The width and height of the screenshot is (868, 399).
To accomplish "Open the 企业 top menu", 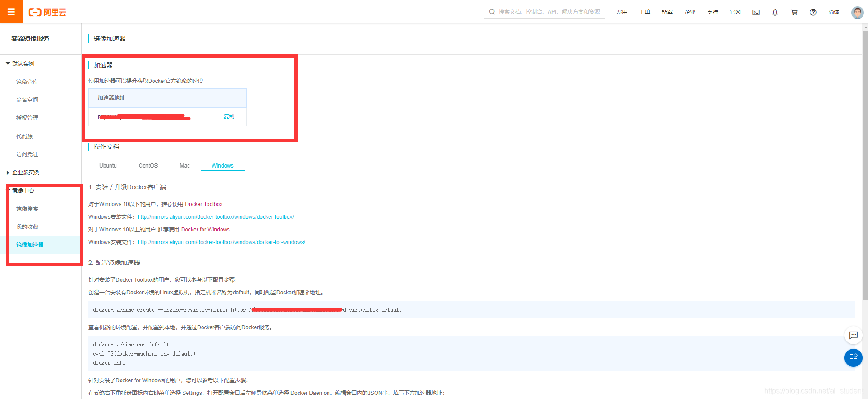I will pos(690,12).
